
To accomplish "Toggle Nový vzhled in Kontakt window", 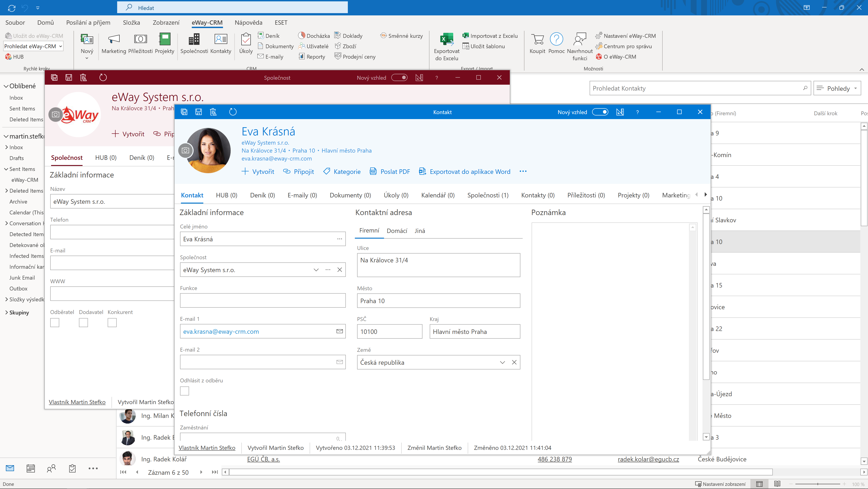I will [600, 112].
